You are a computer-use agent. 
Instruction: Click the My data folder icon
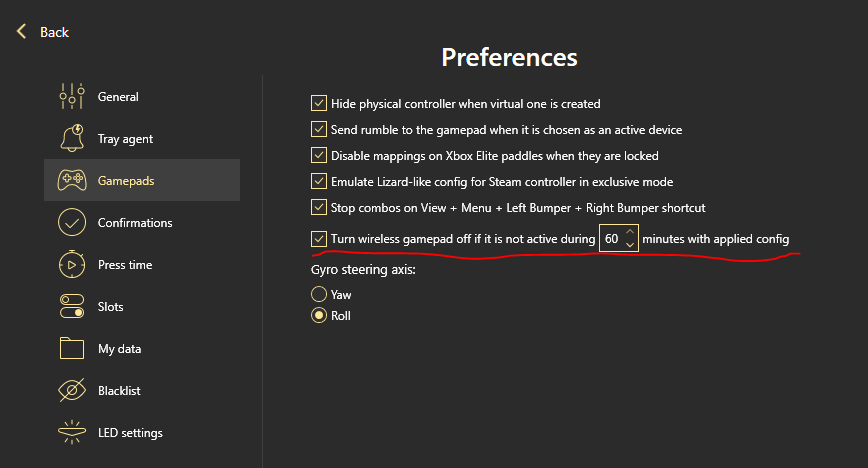(x=72, y=348)
